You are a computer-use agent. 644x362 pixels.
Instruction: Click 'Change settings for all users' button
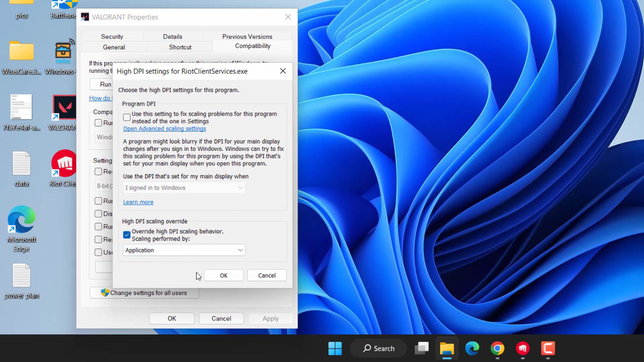[x=144, y=293]
